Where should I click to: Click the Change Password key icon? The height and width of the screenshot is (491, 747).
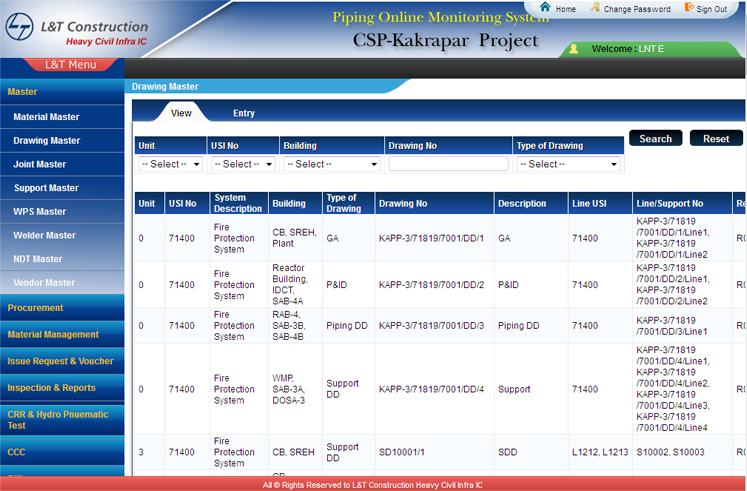596,8
